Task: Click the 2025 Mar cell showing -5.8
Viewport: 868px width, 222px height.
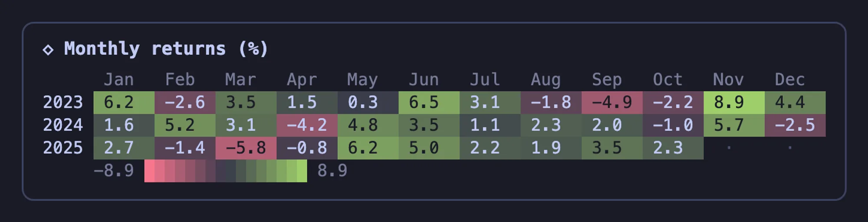Action: pyautogui.click(x=246, y=148)
